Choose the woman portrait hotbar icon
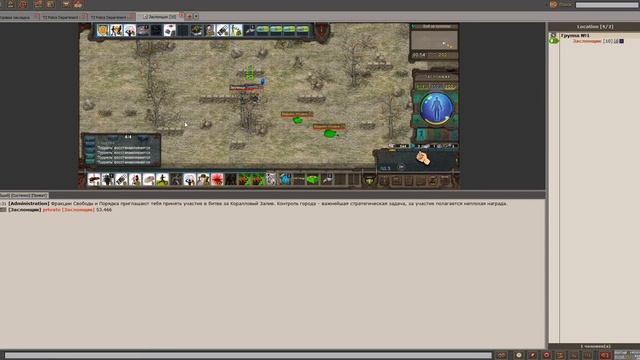This screenshot has width=640, height=360. [135, 179]
